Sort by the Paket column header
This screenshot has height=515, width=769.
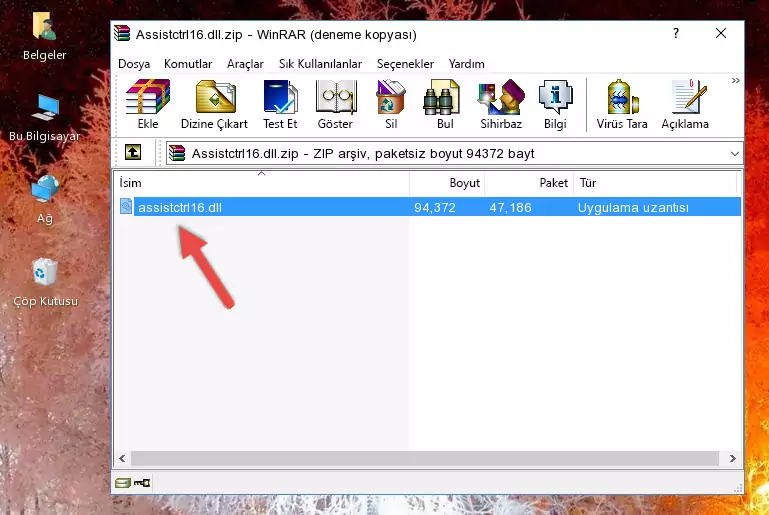[529, 183]
